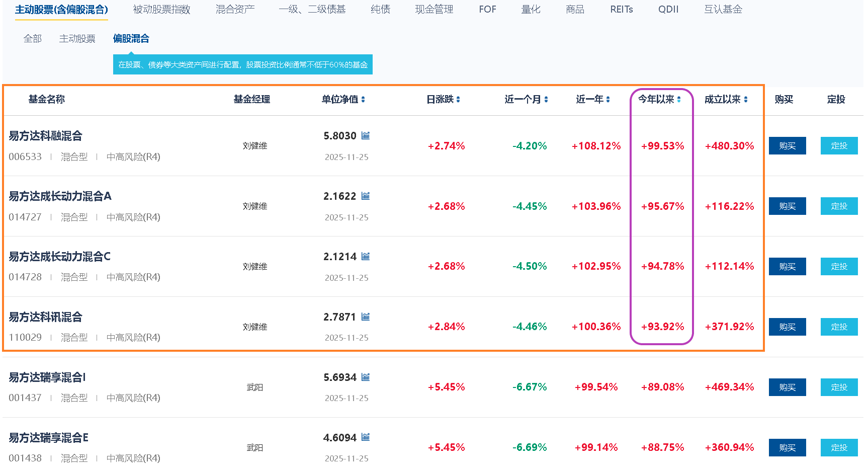
Task: Open NAV chart icon for 易方达瑞享混合E
Action: pyautogui.click(x=366, y=437)
